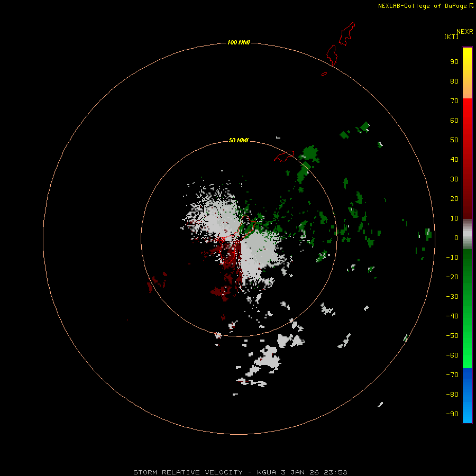This screenshot has height=476, width=476.
Task: Click the red island outline on the 50 NMI ring
Action: [x=284, y=156]
